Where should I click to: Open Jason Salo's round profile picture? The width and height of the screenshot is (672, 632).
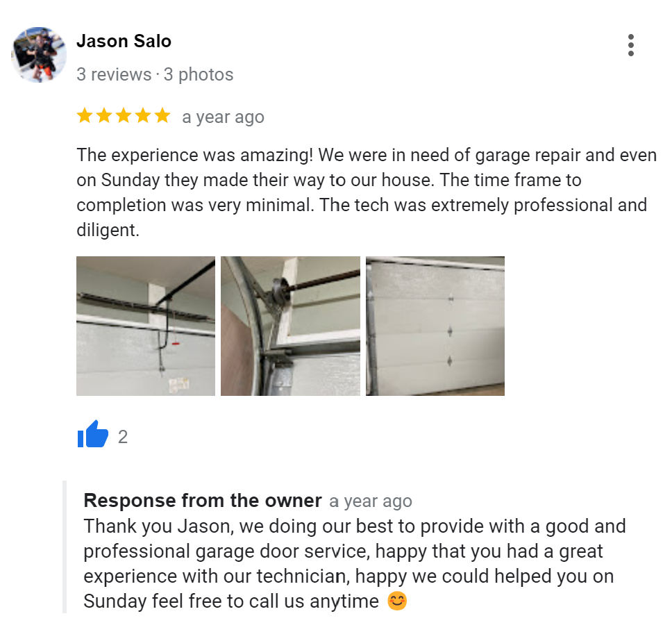point(39,54)
